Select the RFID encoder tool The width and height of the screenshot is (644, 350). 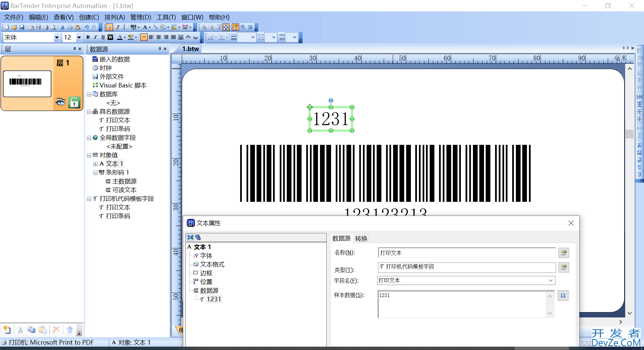coord(185,27)
